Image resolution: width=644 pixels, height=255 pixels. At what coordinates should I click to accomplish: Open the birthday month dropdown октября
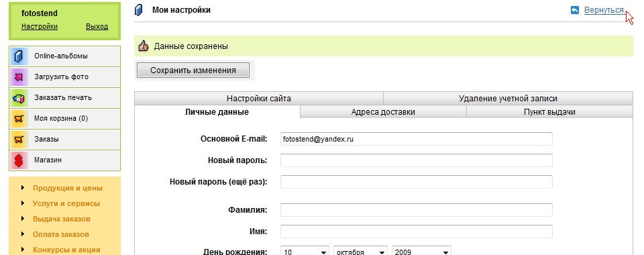pyautogui.click(x=361, y=250)
